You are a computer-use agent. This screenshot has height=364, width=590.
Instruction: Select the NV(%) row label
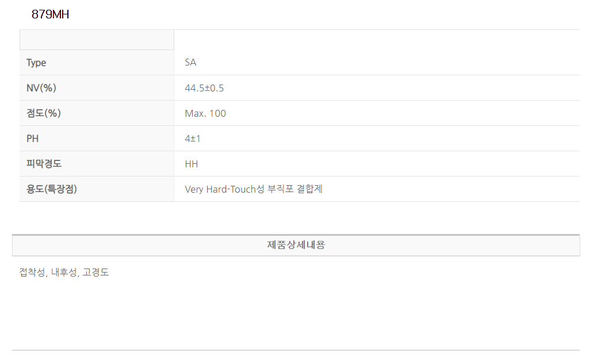click(41, 88)
